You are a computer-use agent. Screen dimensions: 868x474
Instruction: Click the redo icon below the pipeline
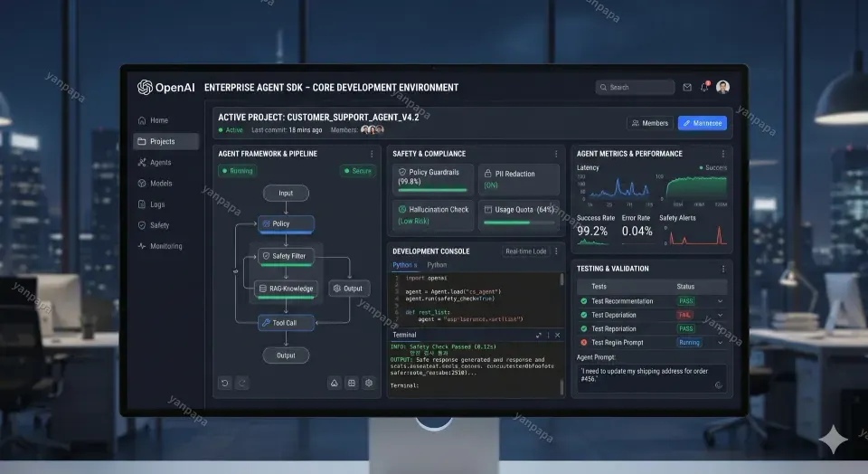[242, 383]
